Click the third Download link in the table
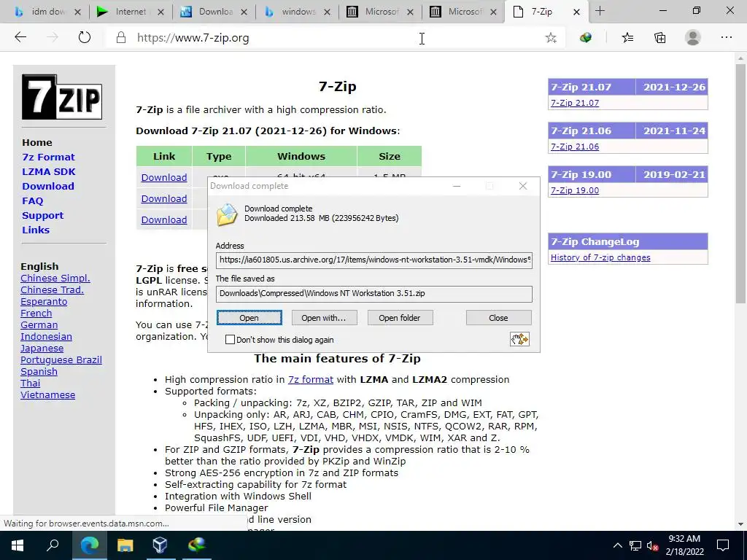Screen dimensions: 747x560 (x=164, y=219)
